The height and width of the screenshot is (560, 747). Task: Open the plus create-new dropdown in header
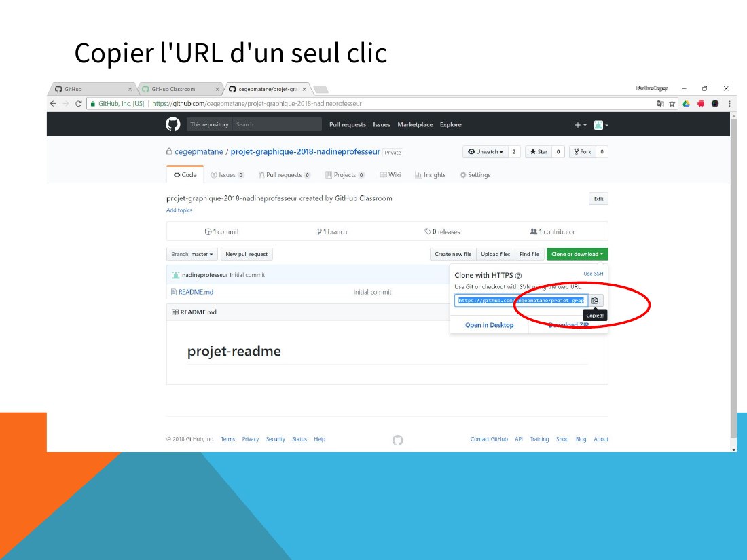click(580, 125)
